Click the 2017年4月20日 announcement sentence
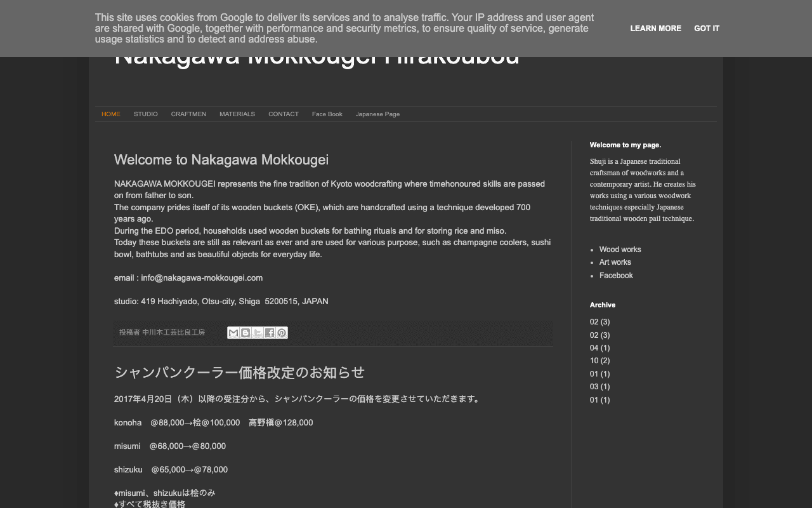Image resolution: width=812 pixels, height=508 pixels. click(x=298, y=399)
